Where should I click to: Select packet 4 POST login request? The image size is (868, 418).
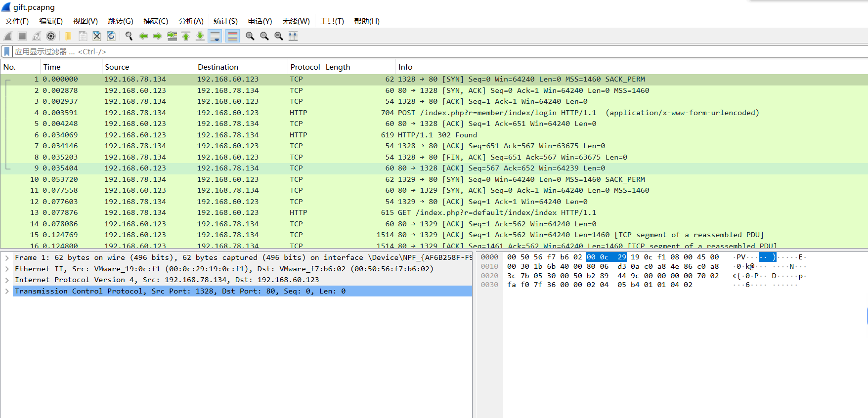pyautogui.click(x=434, y=113)
